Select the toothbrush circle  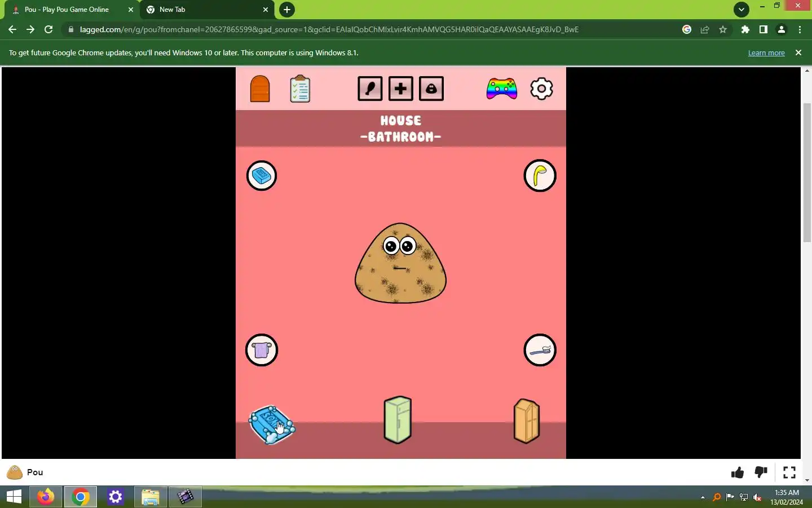(x=540, y=350)
